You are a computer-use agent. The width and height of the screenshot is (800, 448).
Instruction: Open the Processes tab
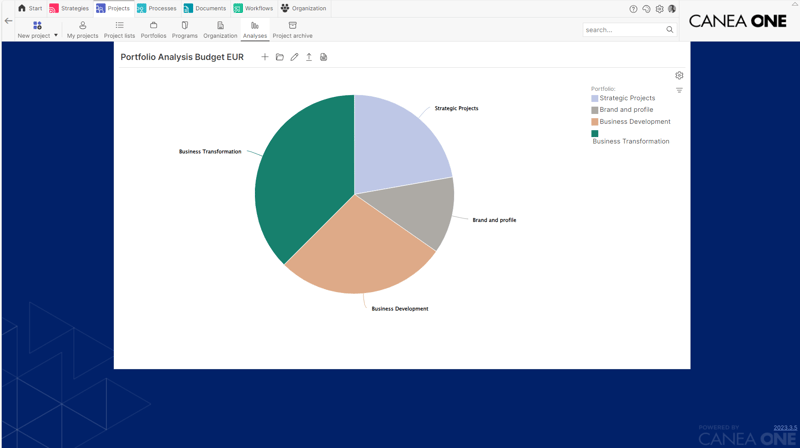(x=157, y=8)
